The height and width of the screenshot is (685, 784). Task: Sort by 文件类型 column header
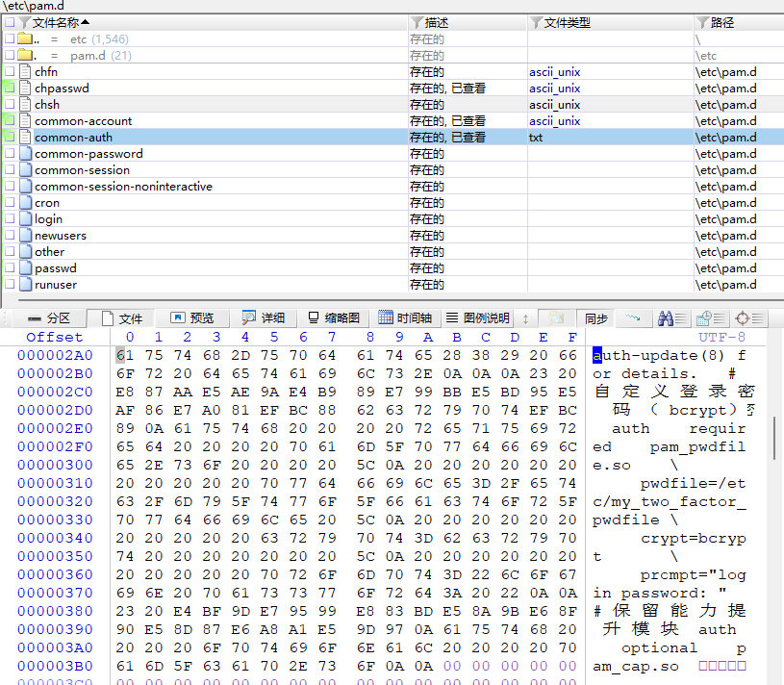click(567, 22)
